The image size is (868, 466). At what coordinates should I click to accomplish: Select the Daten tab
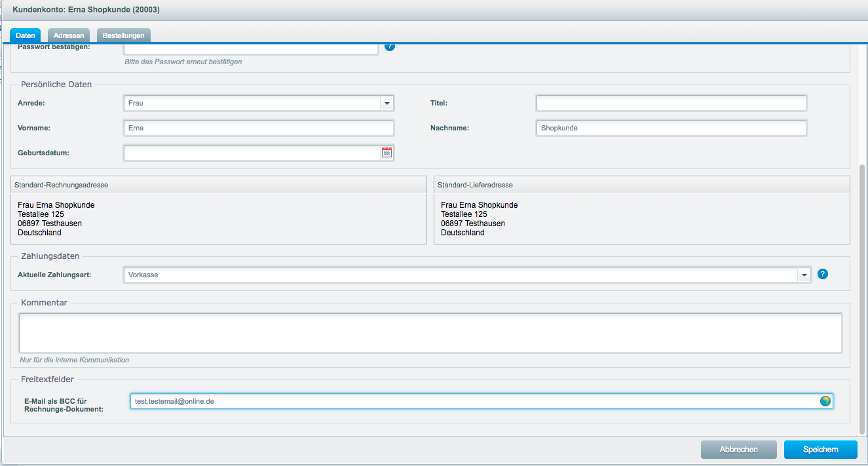point(26,35)
